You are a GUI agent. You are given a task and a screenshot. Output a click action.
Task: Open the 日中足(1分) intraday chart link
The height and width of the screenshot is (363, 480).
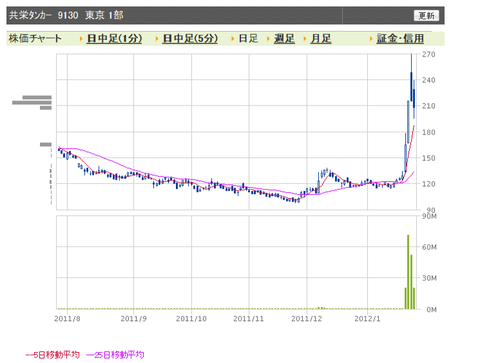tap(114, 39)
